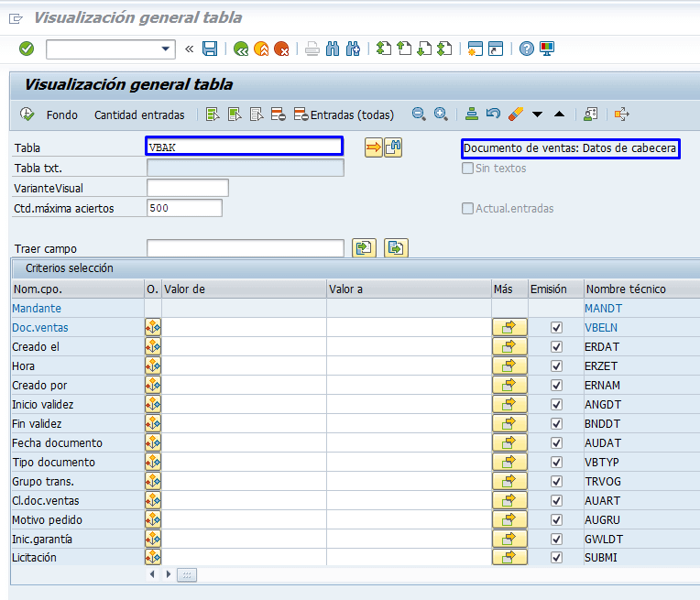Click the green Enter checkmark icon

27,49
